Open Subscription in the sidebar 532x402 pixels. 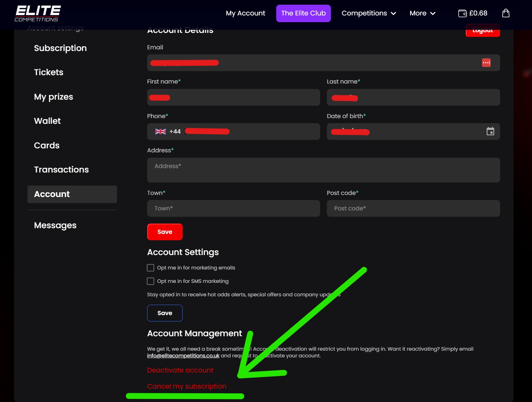point(60,48)
